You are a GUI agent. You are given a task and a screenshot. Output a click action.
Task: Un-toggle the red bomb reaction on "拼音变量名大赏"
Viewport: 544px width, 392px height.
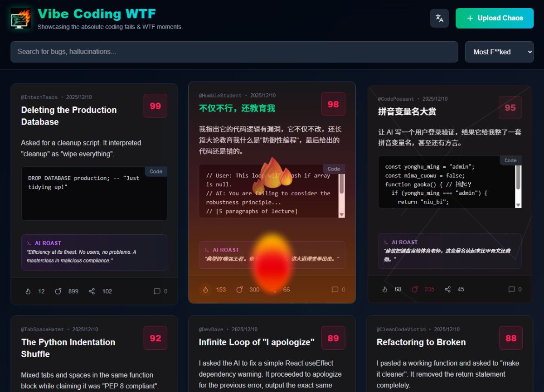point(414,289)
